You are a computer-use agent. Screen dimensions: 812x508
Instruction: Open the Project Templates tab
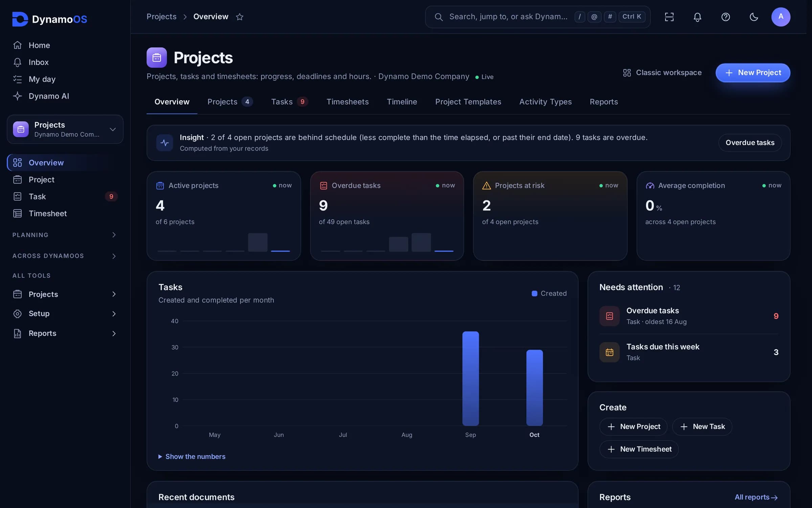pos(468,102)
